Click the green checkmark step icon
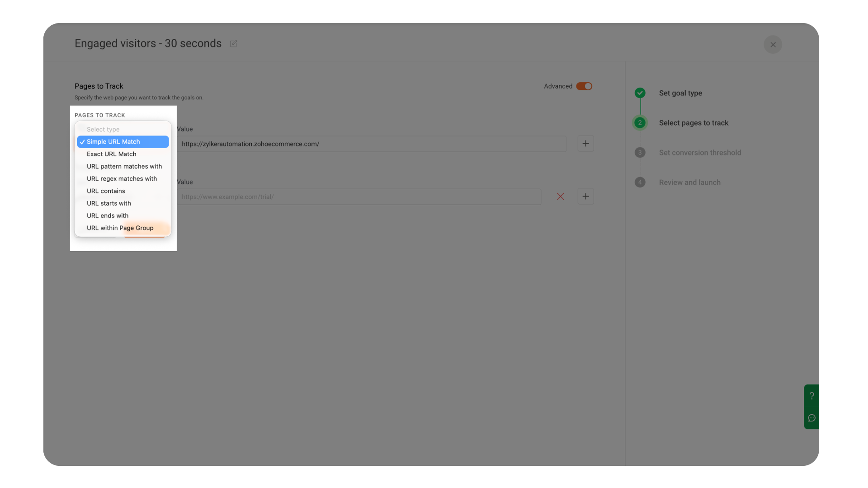This screenshot has height=488, width=868. [x=640, y=93]
